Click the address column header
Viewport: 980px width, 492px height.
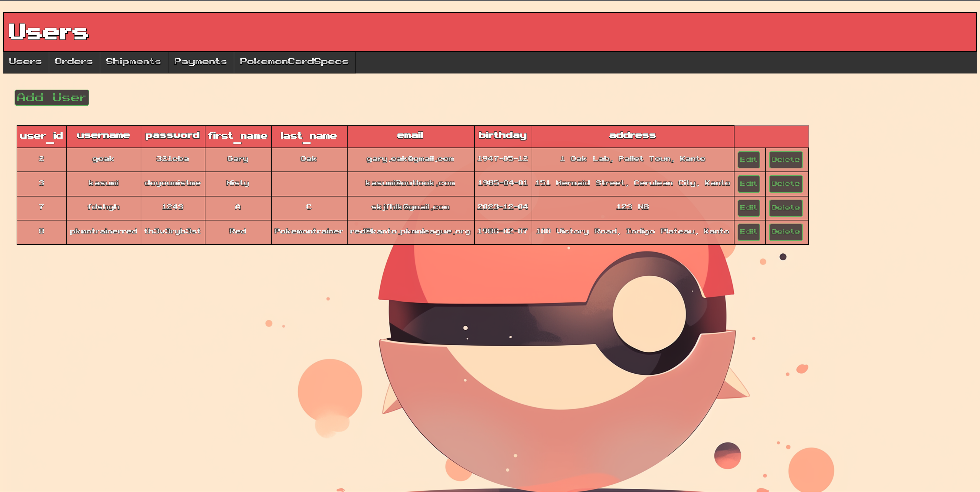coord(633,136)
